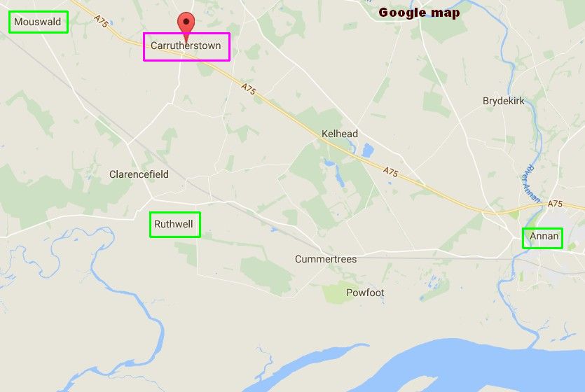585x392 pixels.
Task: Click the Mouswald town label
Action: pyautogui.click(x=38, y=22)
